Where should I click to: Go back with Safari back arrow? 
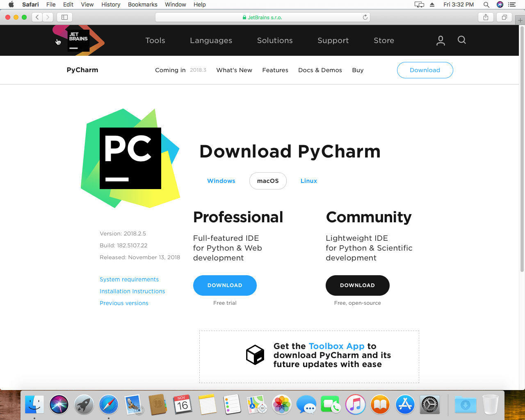tap(37, 17)
